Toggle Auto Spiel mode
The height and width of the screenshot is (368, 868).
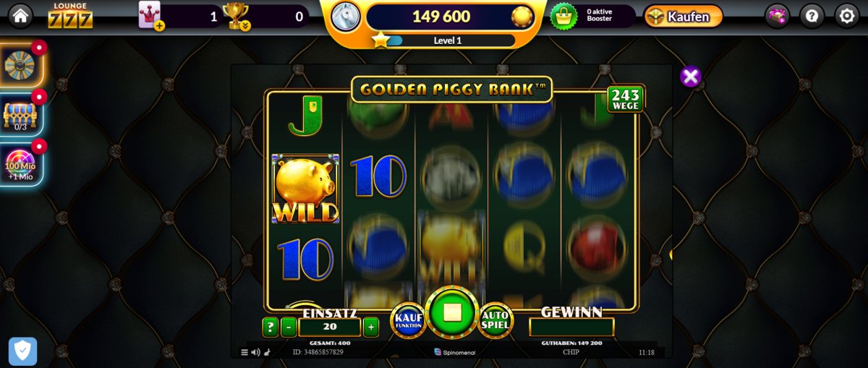[495, 320]
